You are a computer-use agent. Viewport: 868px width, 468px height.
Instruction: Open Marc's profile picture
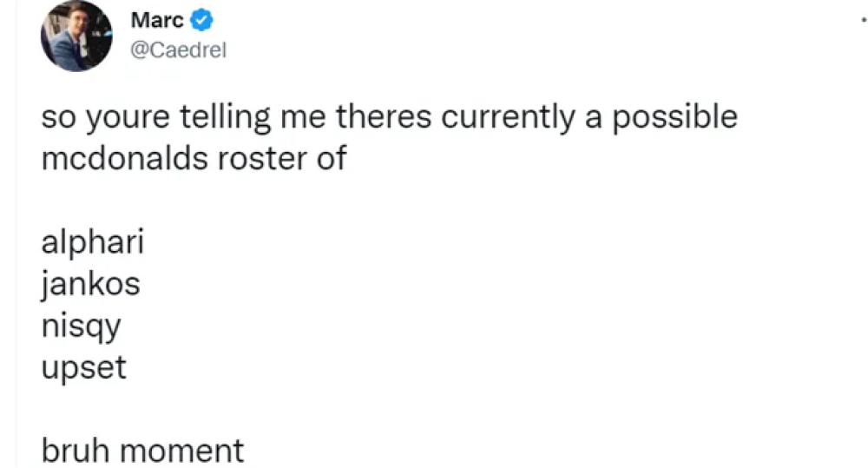76,36
